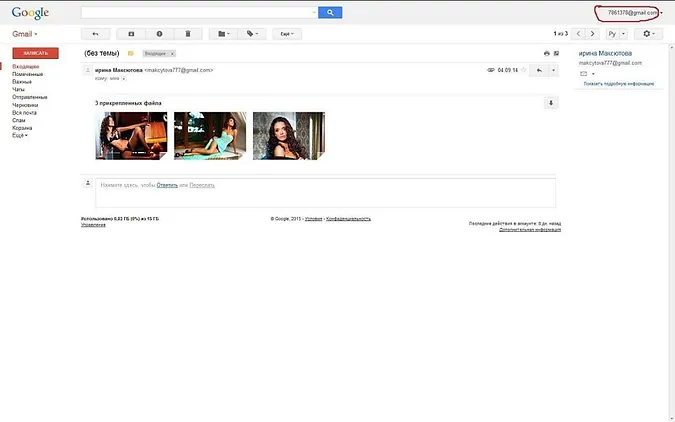Download all attachments with the arrow icon

point(551,103)
